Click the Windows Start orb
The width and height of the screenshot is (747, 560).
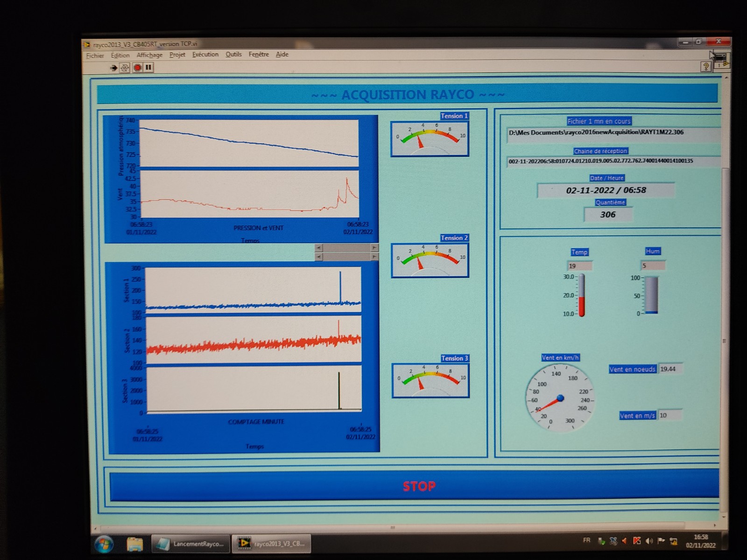pyautogui.click(x=104, y=544)
